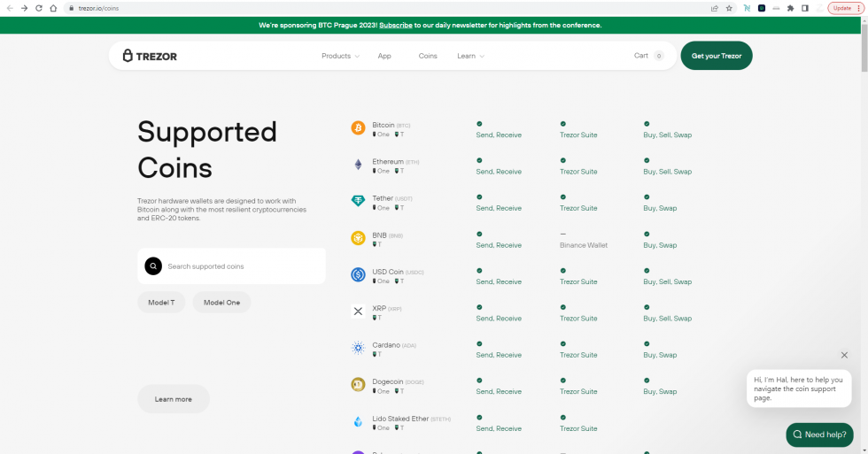868x454 pixels.
Task: Click the Bitcoin (BTC) name
Action: click(x=391, y=125)
